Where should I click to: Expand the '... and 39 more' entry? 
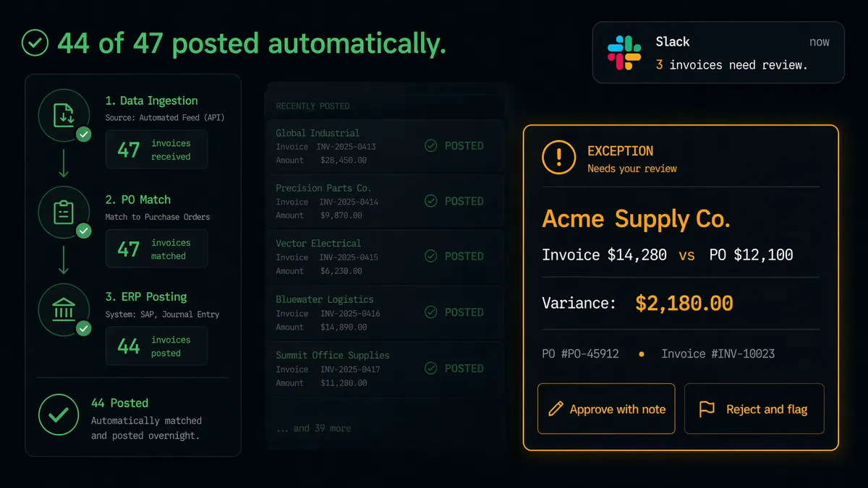click(x=314, y=428)
